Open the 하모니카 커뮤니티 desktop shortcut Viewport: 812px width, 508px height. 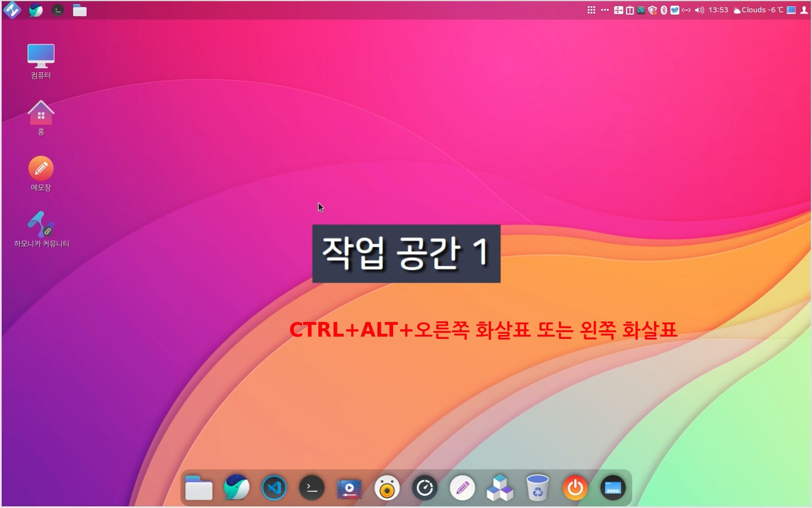41,225
